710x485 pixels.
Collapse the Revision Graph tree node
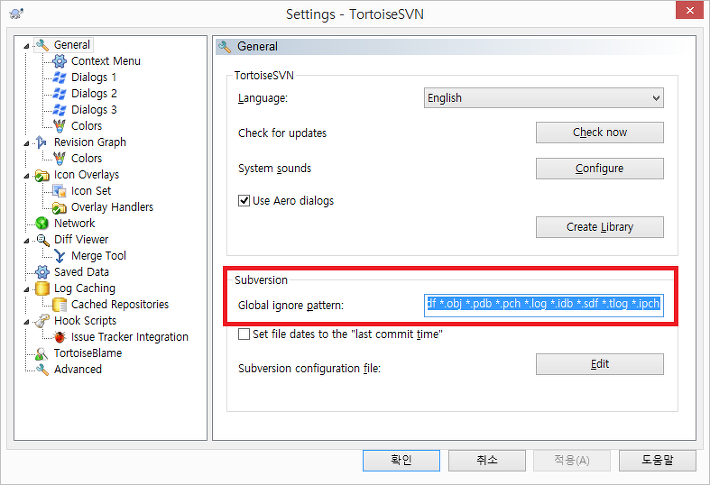tap(27, 143)
